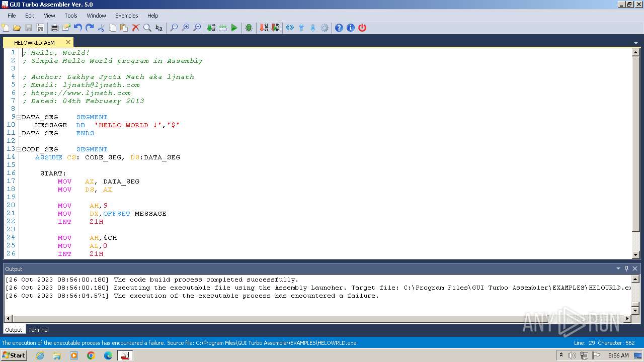Start debugger with the green bug icon
This screenshot has width=644, height=362.
point(249,28)
